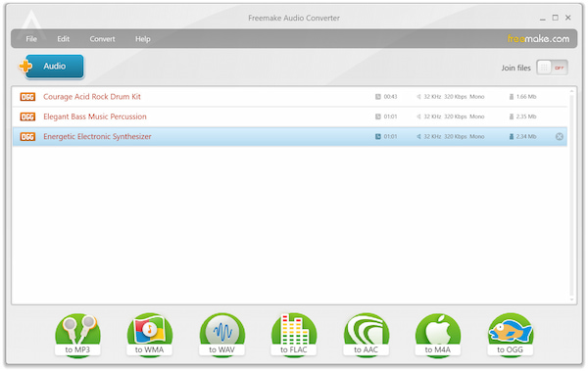Choose the to WMA converter
The width and height of the screenshot is (588, 371).
[150, 335]
